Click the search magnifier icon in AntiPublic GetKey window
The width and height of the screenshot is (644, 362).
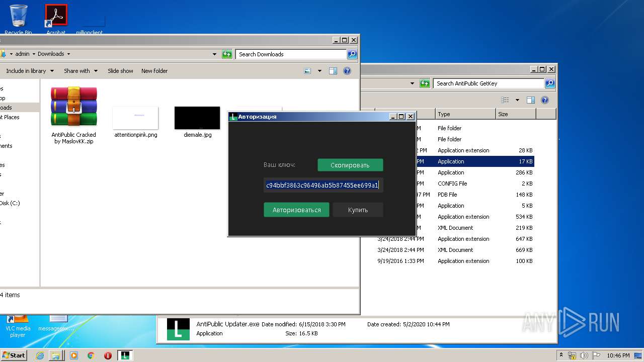click(550, 83)
